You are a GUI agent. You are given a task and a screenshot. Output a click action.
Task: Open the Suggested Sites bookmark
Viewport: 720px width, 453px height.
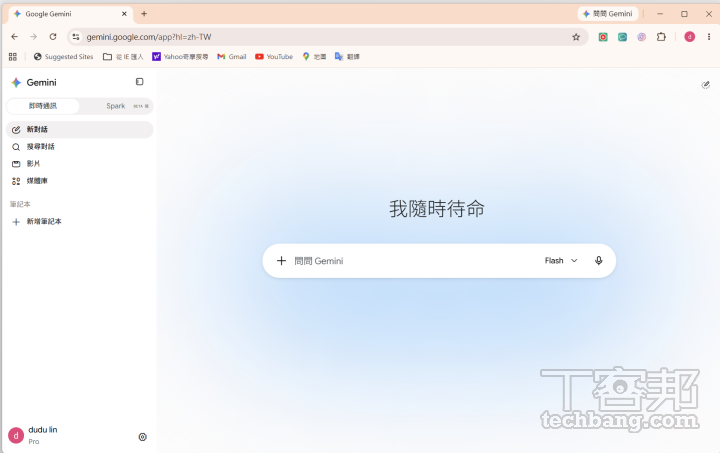63,56
